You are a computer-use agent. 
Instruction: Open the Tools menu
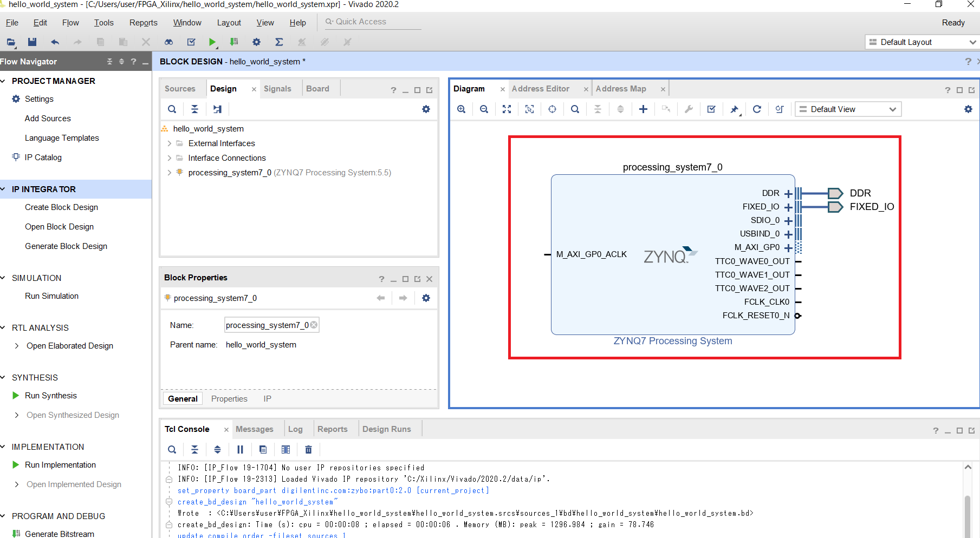tap(103, 23)
